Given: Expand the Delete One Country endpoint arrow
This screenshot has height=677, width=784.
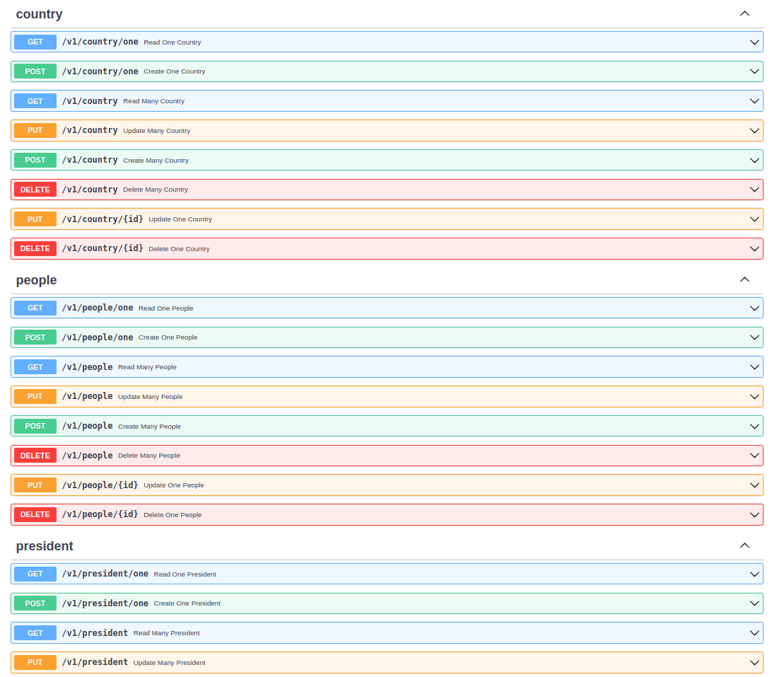Looking at the screenshot, I should 754,249.
